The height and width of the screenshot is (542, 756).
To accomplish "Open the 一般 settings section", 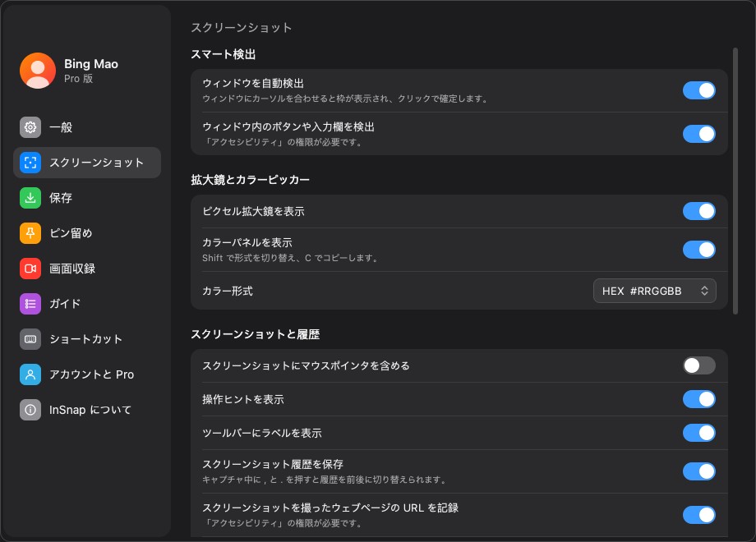I will pos(87,127).
